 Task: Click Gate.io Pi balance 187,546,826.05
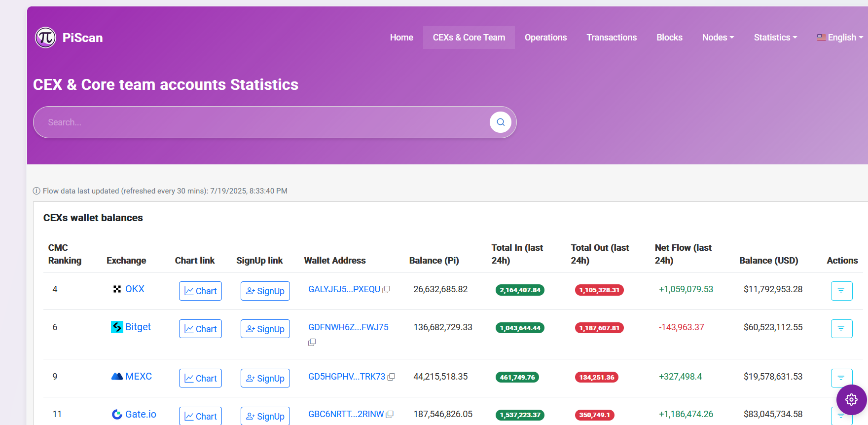[x=443, y=414]
